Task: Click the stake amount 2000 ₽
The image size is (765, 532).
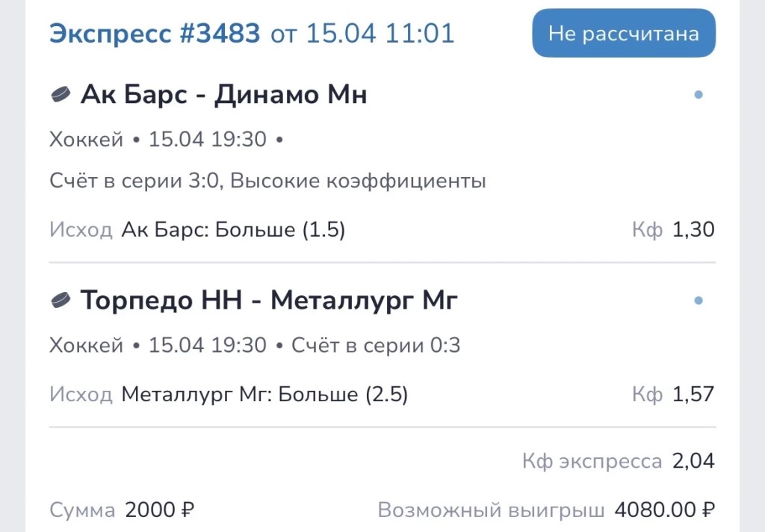Action: (x=160, y=510)
